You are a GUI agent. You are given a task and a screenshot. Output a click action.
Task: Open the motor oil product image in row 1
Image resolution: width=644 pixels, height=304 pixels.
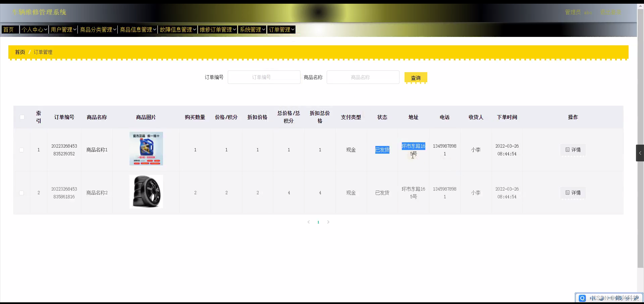146,148
